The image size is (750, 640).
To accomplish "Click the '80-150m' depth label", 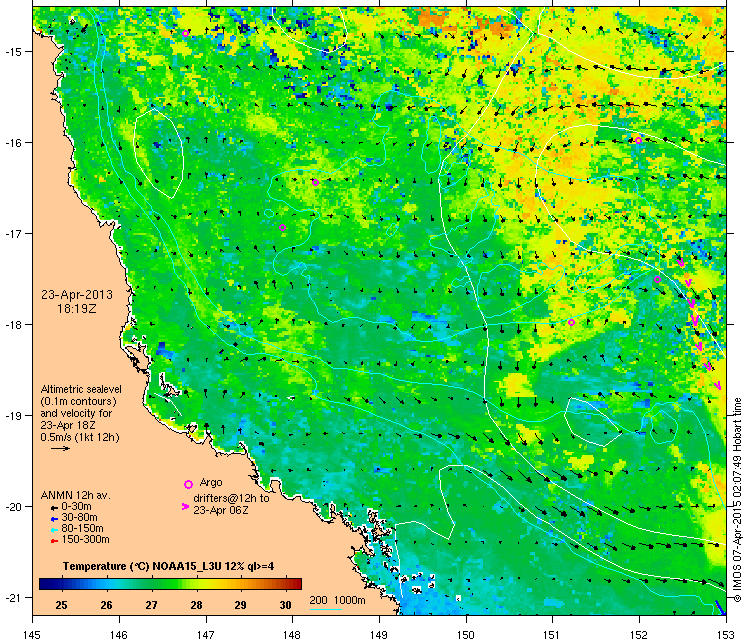I will pos(82,529).
